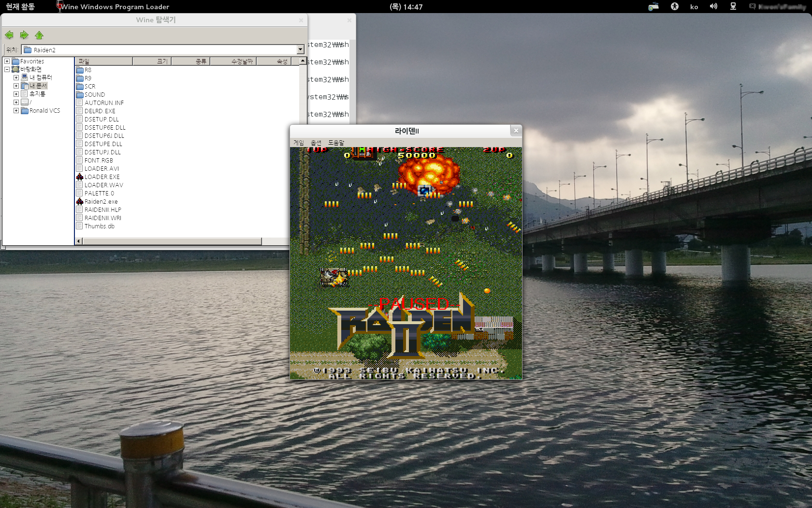Expand the 휴지통 tree node

(x=16, y=94)
